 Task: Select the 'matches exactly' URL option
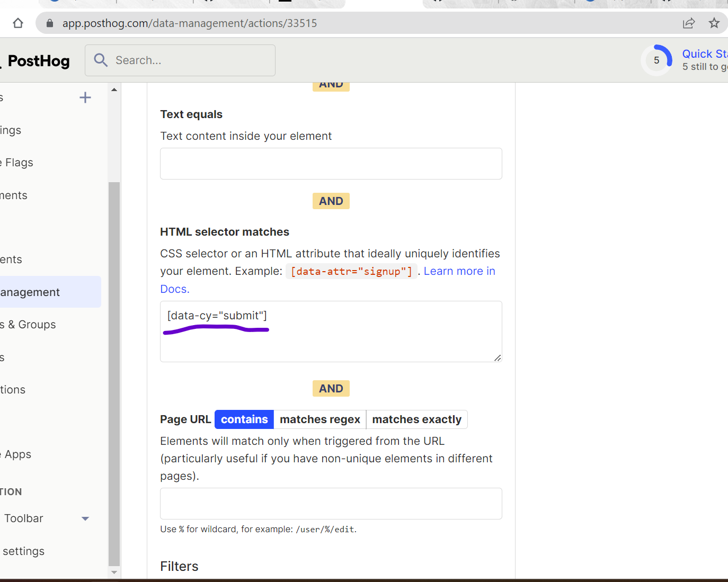coord(417,419)
